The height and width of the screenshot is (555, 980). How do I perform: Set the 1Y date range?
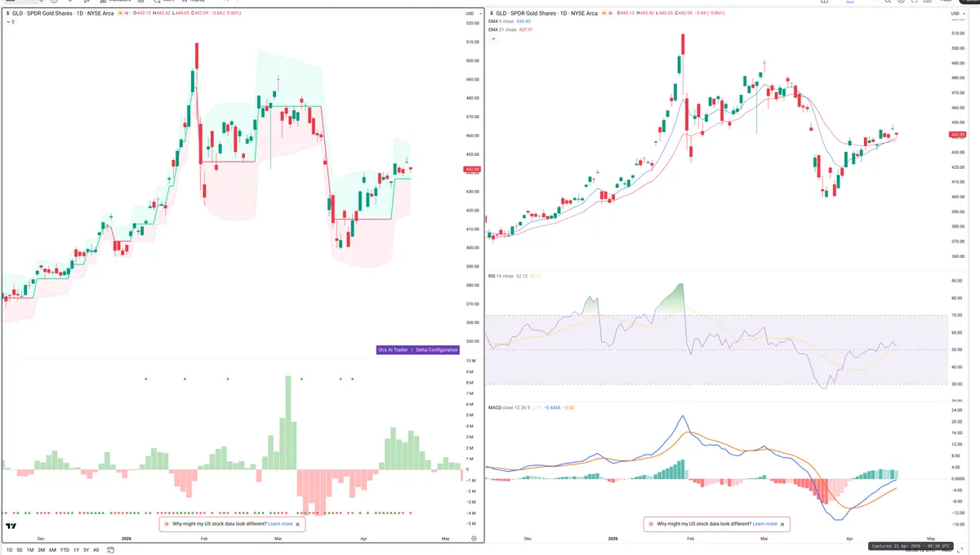(x=77, y=550)
